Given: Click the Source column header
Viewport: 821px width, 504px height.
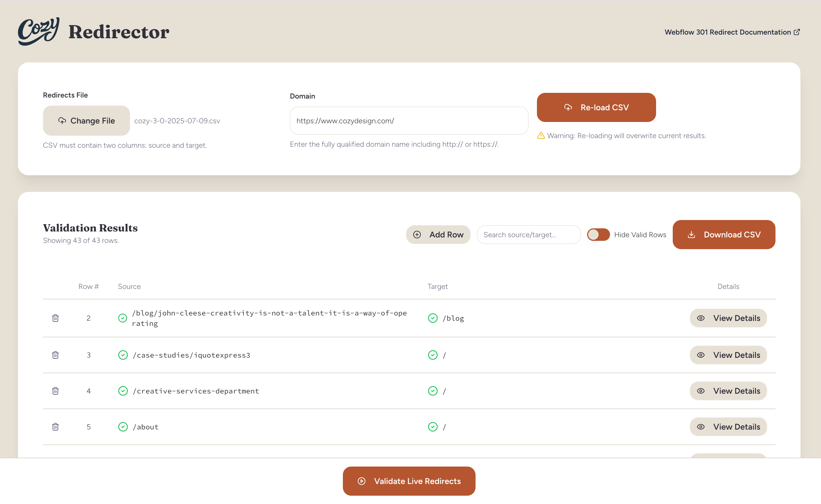Looking at the screenshot, I should click(x=129, y=287).
